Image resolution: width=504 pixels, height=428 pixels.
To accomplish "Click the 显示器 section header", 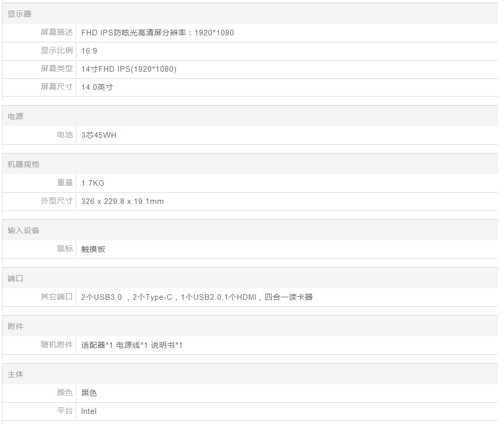I will point(20,14).
